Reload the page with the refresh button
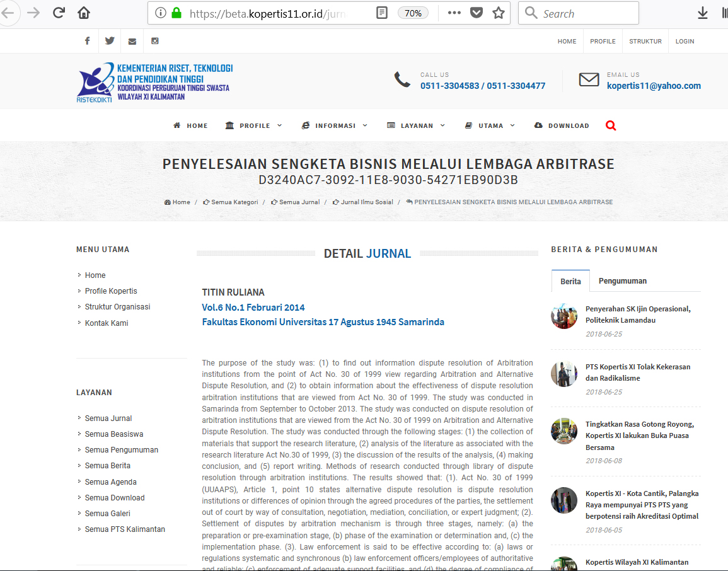 click(x=59, y=13)
